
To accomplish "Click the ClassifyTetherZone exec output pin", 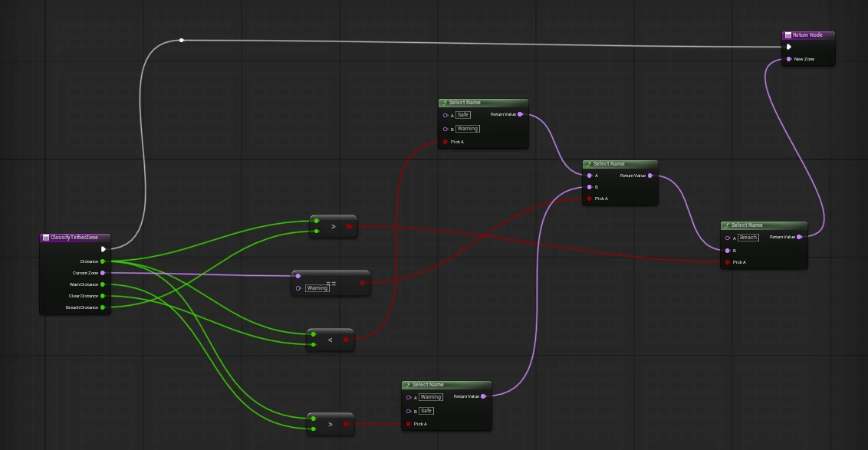I will (x=103, y=249).
